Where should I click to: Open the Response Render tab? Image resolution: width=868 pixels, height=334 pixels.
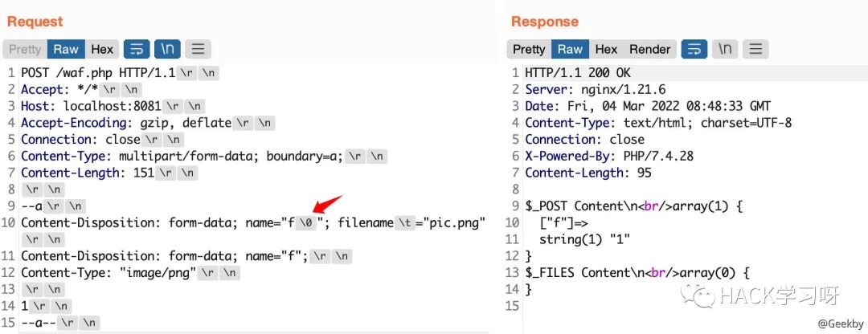point(650,49)
